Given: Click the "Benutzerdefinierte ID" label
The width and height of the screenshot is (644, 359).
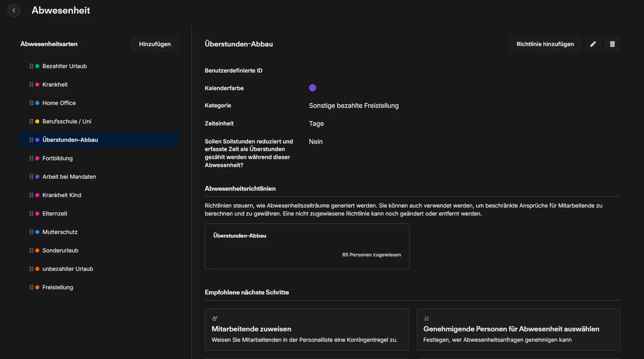Looking at the screenshot, I should click(234, 71).
